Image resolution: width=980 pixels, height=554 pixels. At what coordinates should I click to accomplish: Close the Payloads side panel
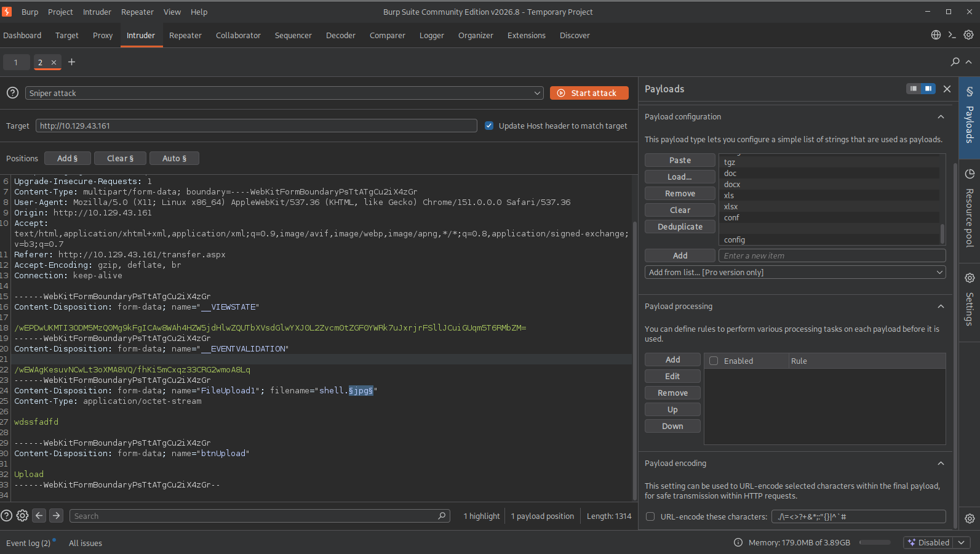click(947, 89)
